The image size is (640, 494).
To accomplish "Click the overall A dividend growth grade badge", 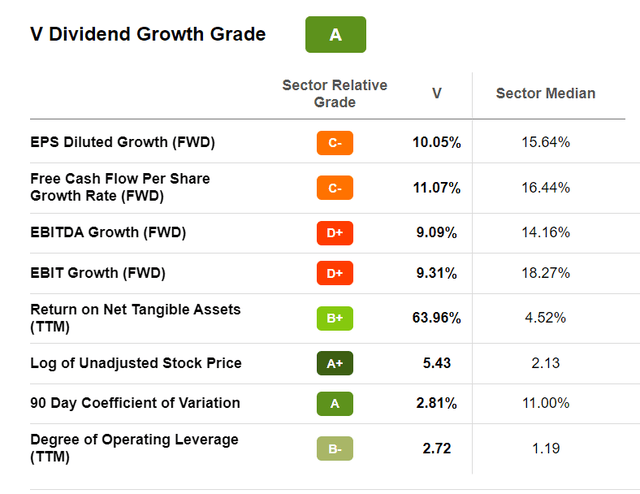I will coord(335,35).
